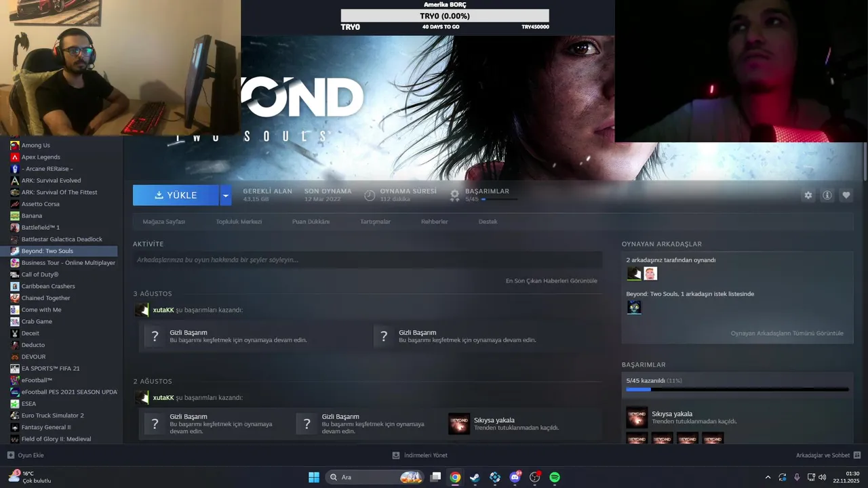868x488 pixels.
Task: Click the Başarımlar progress bar under header
Action: 499,199
